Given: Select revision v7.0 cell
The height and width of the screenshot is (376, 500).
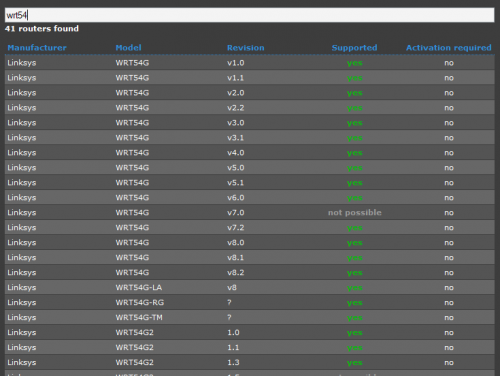Looking at the screenshot, I should point(236,213).
